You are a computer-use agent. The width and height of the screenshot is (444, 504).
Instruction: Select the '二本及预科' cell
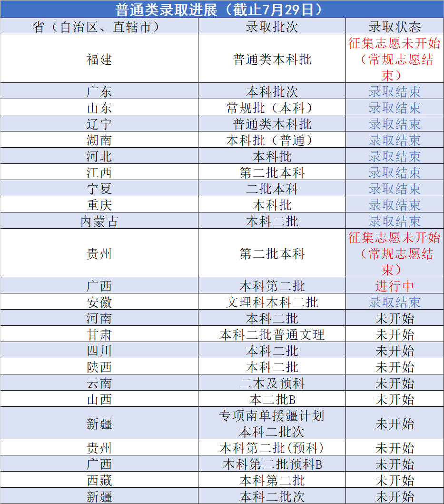272,383
